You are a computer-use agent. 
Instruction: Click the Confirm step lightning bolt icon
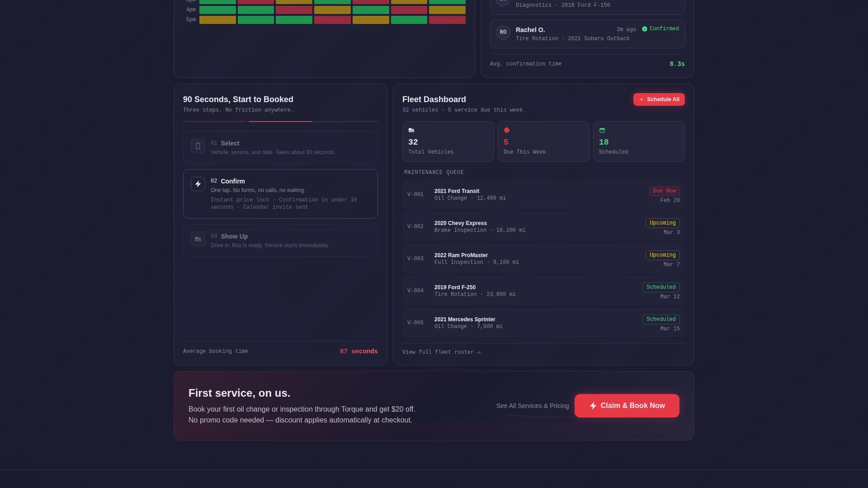pyautogui.click(x=198, y=184)
